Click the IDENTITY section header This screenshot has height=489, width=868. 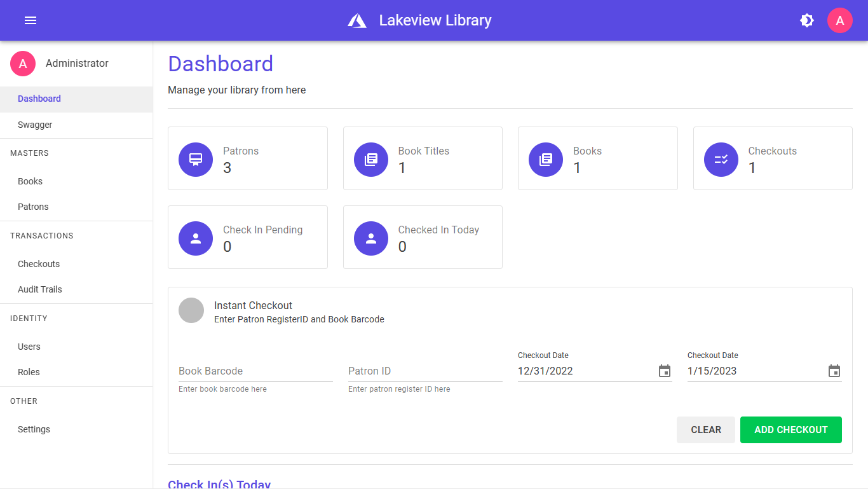click(29, 319)
